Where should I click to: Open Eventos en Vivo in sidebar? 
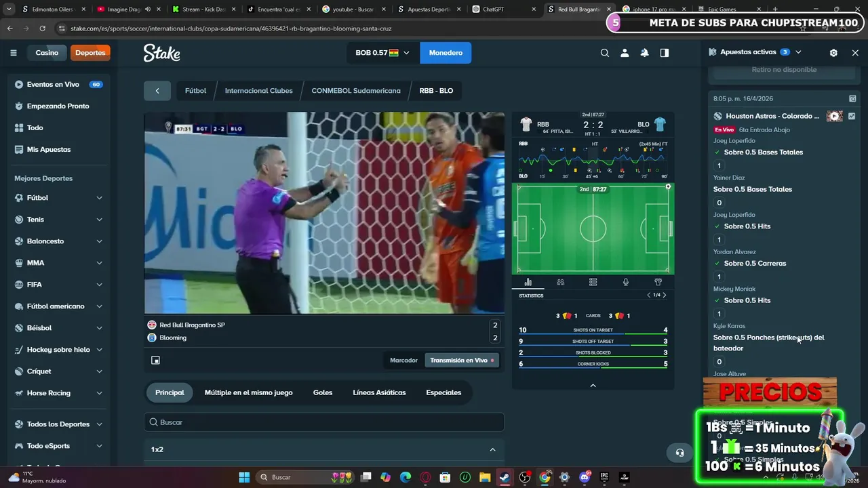(58, 85)
